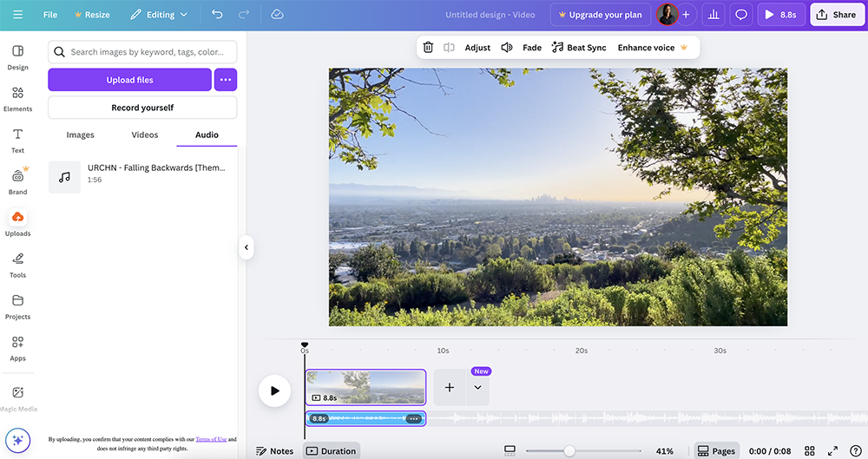Viewport: 868px width, 459px height.
Task: Click the Share button
Action: (x=836, y=15)
